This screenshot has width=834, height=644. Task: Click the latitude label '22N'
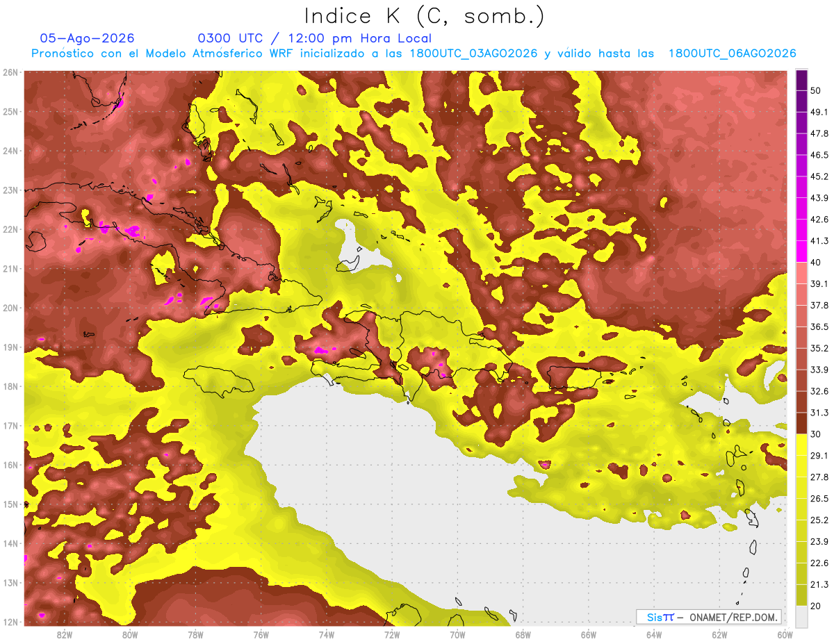coord(10,229)
